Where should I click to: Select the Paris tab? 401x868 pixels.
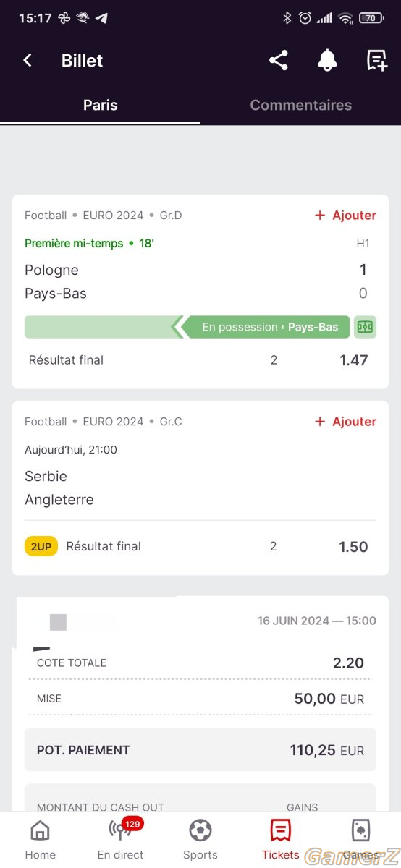pos(100,105)
